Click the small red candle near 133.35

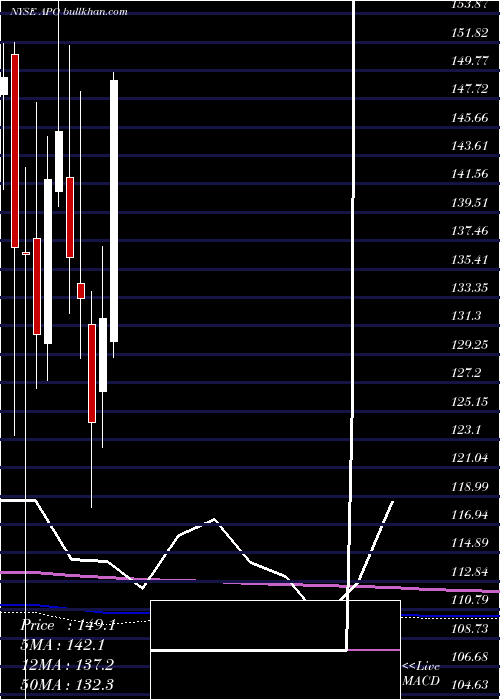81,291
